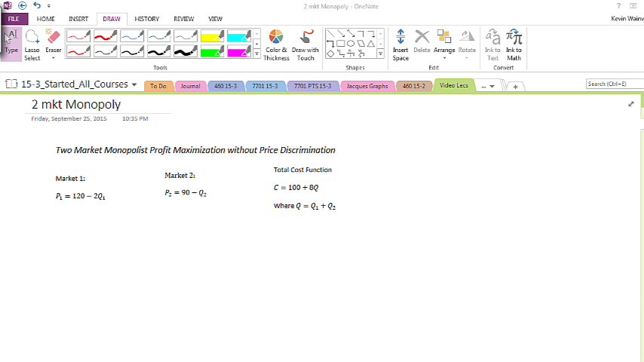The image size is (644, 362).
Task: Open the Jacques Graphs section tab
Action: (367, 86)
